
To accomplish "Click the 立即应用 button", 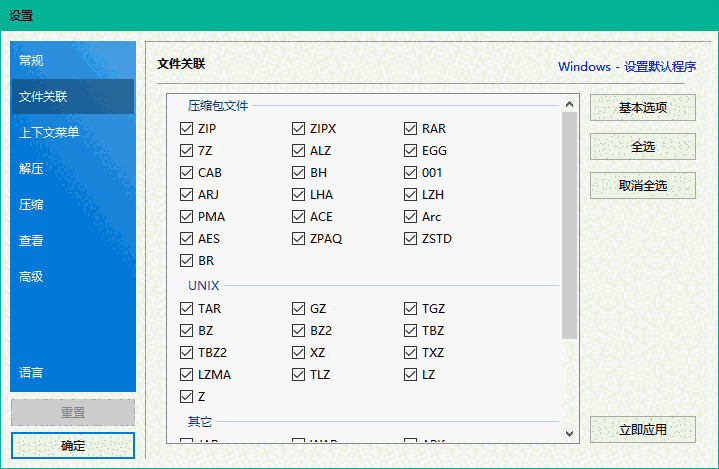I will coord(642,430).
